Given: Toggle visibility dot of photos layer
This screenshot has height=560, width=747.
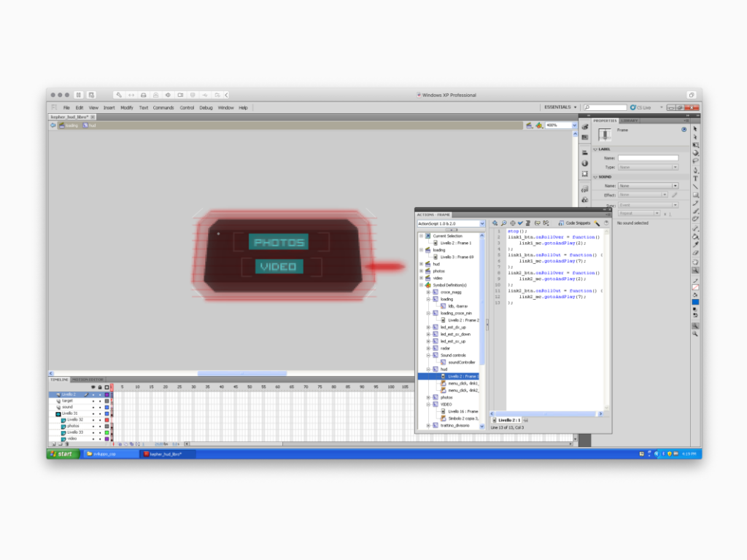Looking at the screenshot, I should pyautogui.click(x=93, y=426).
